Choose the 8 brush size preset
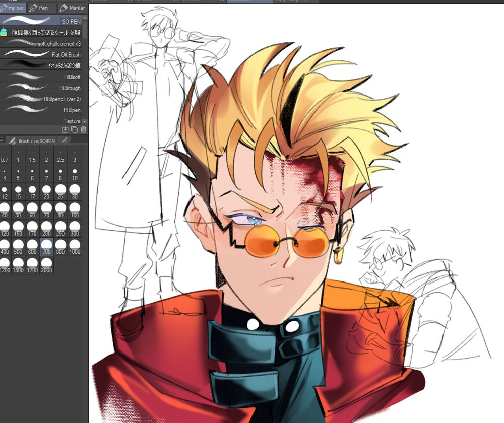 [60, 173]
